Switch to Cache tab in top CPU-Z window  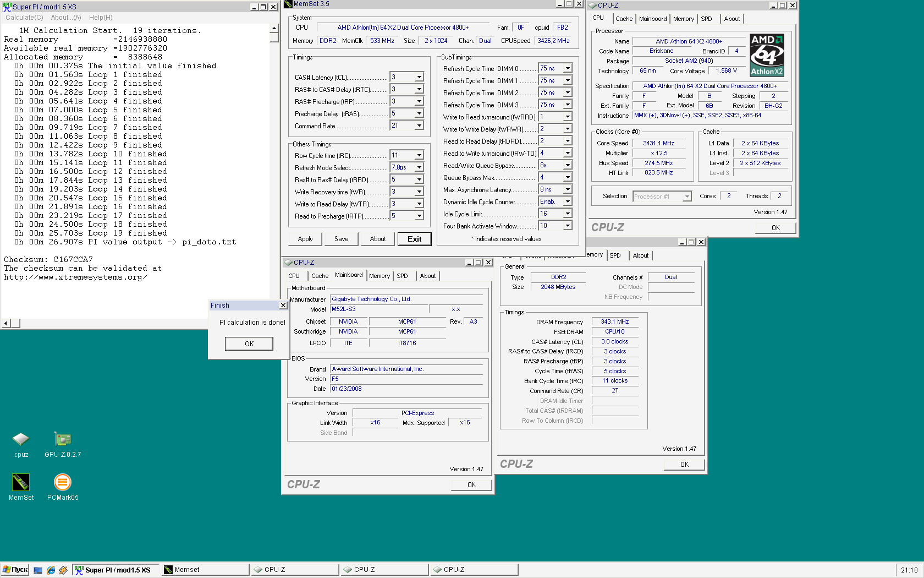coord(624,19)
